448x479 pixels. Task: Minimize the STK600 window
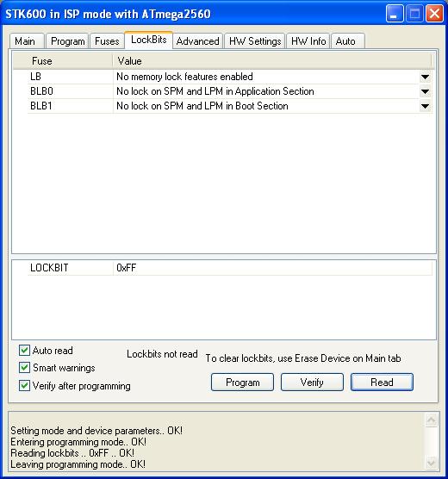(395, 14)
